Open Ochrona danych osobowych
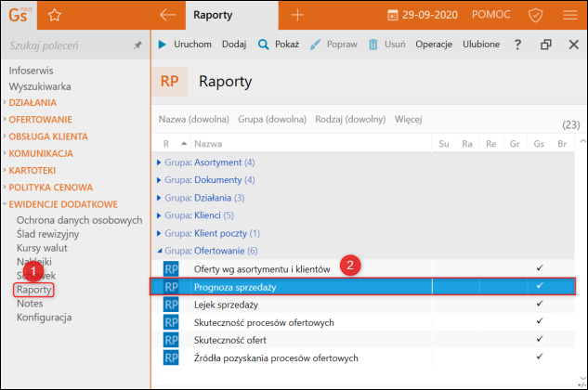This screenshot has height=390, width=588. point(80,220)
